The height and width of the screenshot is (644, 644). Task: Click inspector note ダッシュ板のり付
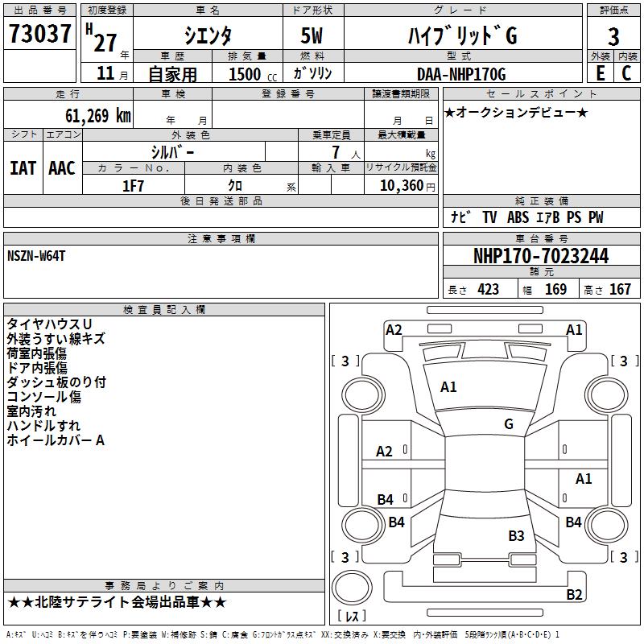pos(56,382)
